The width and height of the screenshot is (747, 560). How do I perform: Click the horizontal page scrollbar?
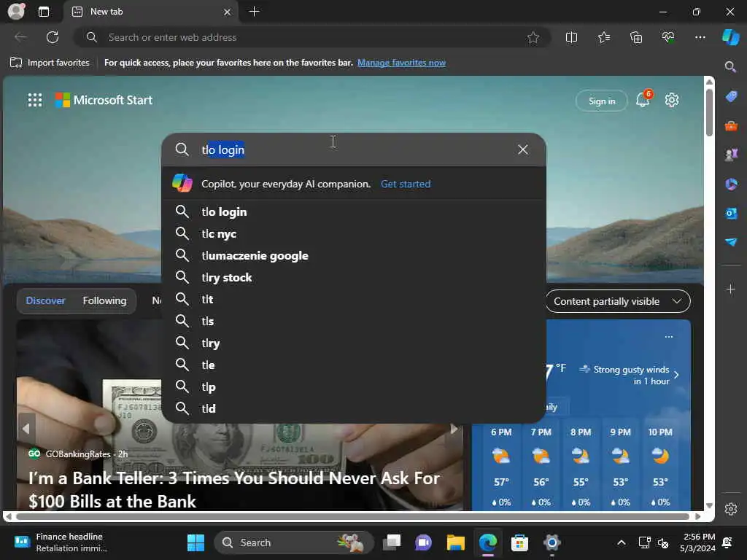(x=352, y=517)
